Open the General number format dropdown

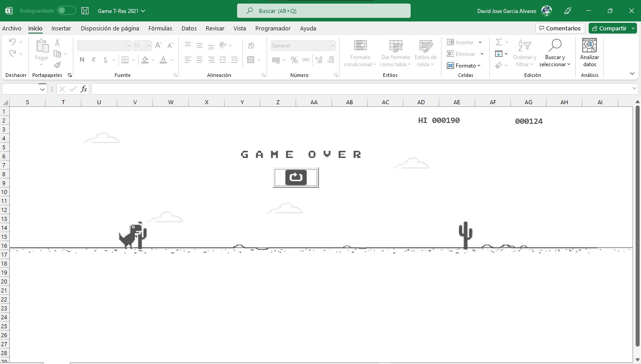click(x=333, y=46)
